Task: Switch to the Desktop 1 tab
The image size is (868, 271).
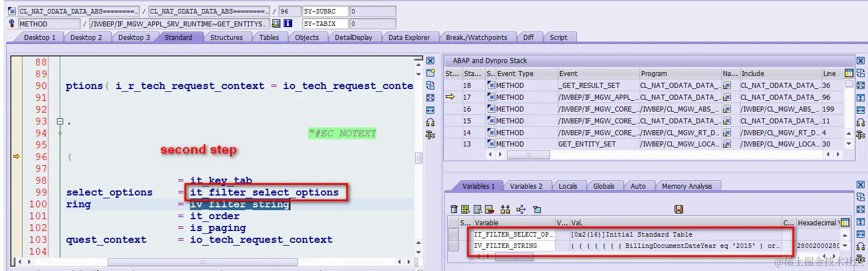Action: tap(39, 37)
